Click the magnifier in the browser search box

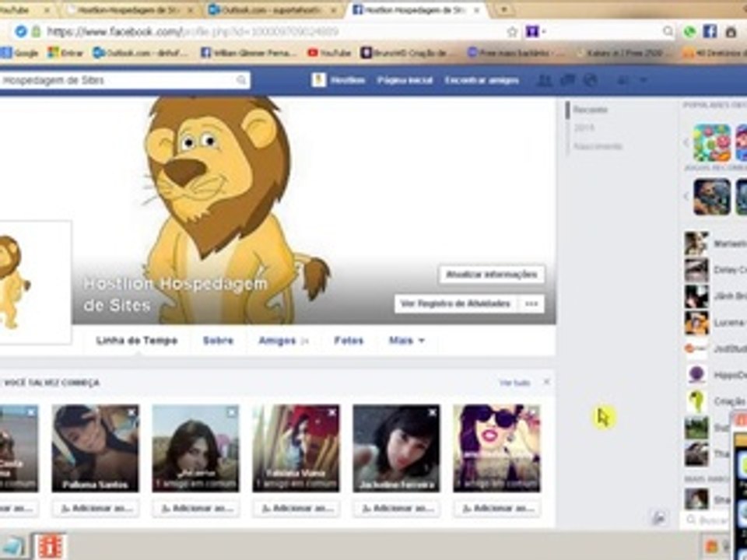coord(668,31)
